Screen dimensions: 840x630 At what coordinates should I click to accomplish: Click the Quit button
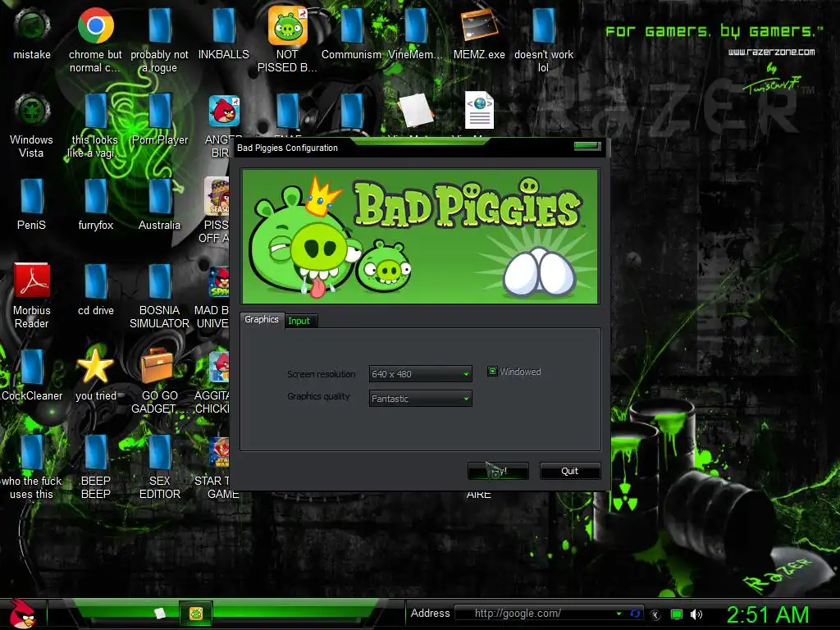569,471
